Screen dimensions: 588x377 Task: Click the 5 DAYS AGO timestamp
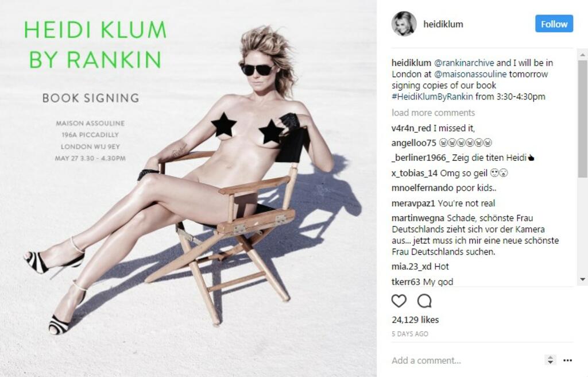(410, 334)
